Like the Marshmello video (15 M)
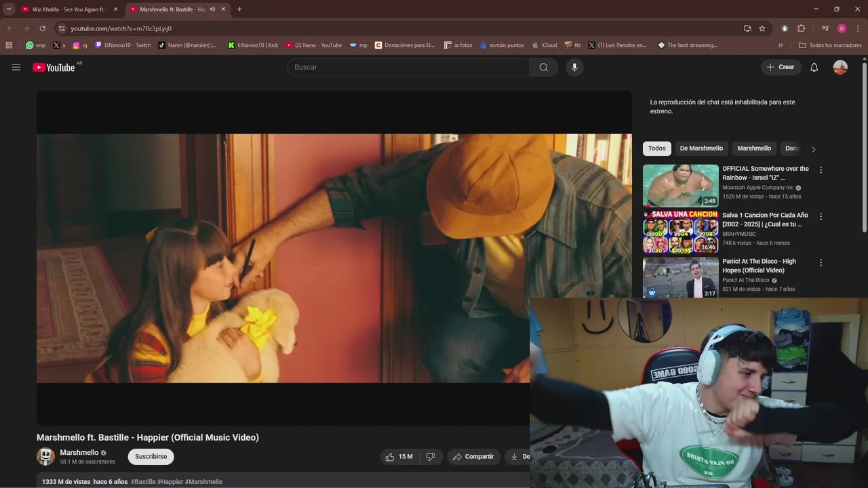868x488 pixels. pos(399,457)
